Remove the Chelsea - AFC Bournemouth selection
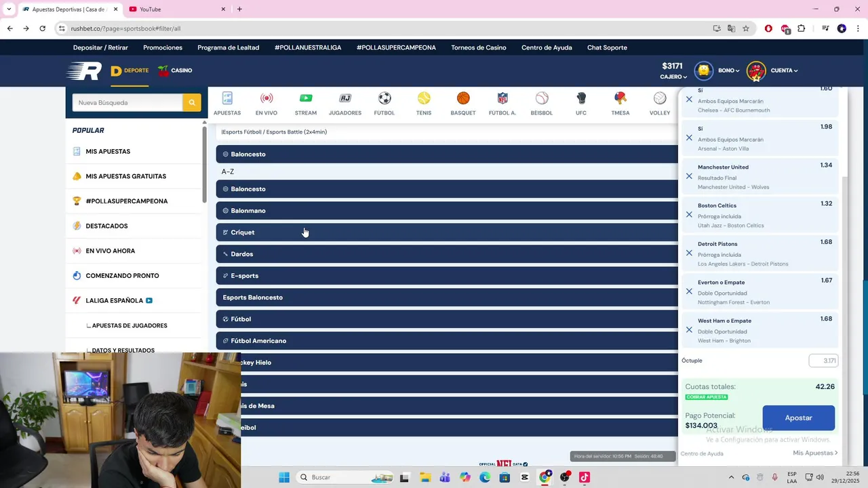 (689, 99)
